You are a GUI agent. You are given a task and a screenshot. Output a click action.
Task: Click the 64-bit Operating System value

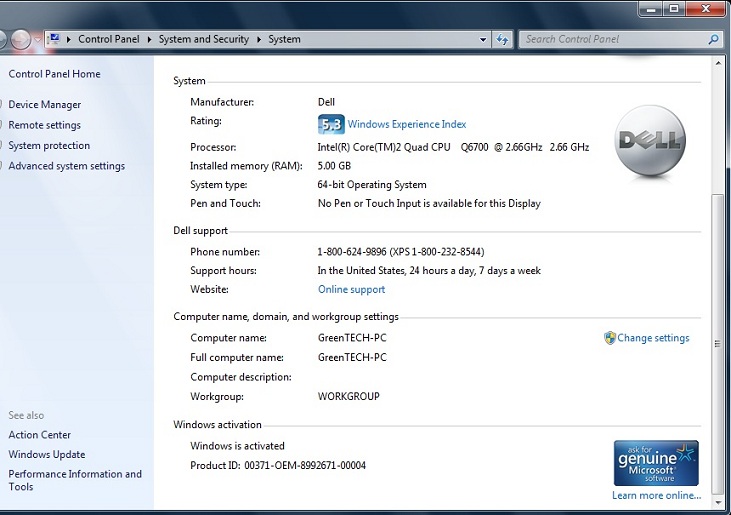pos(372,185)
